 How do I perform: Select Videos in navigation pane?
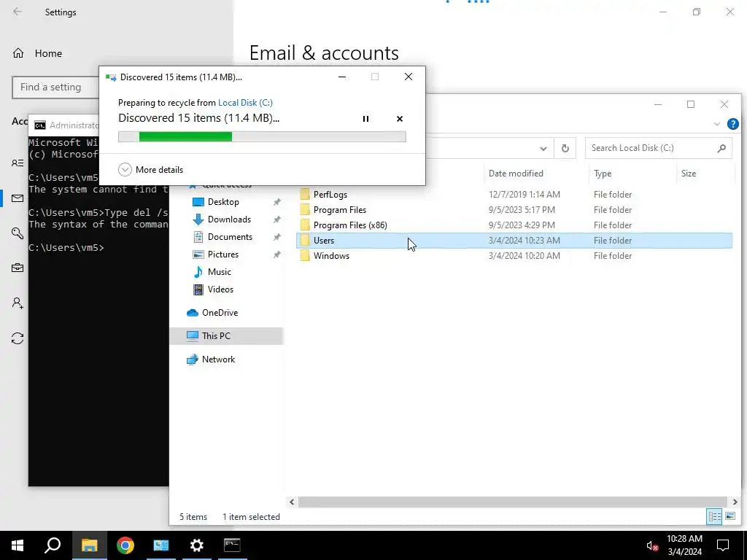click(x=220, y=289)
